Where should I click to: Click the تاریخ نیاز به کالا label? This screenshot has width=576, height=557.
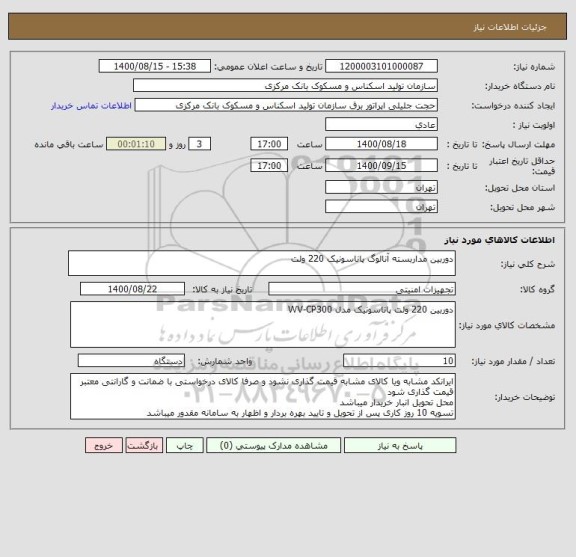(222, 290)
